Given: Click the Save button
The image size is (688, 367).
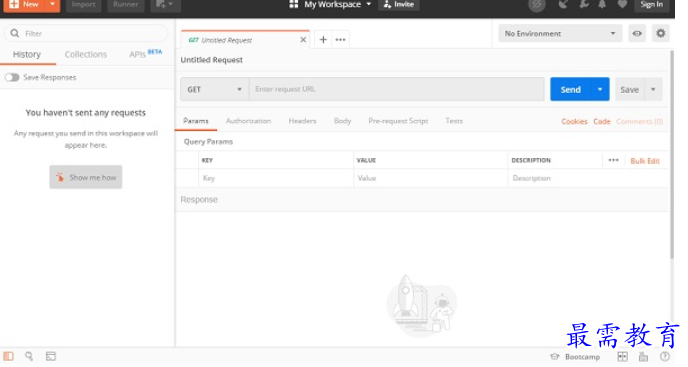Looking at the screenshot, I should (x=630, y=90).
